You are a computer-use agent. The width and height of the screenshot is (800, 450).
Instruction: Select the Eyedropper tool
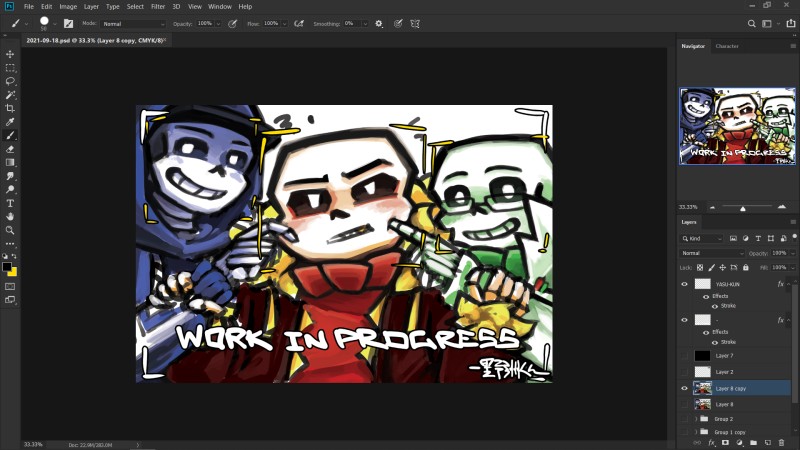(x=10, y=122)
